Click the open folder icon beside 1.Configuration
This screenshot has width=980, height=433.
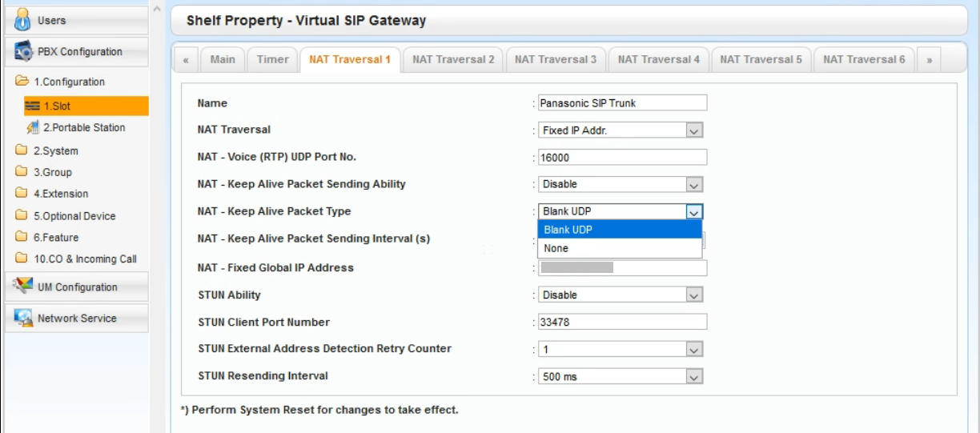tap(22, 82)
